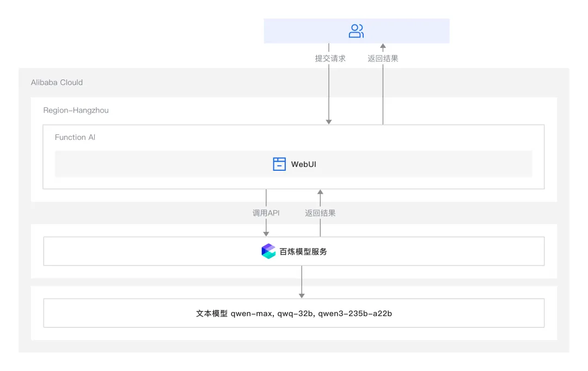Click the 百炼模型服务 cube logo

click(x=268, y=251)
